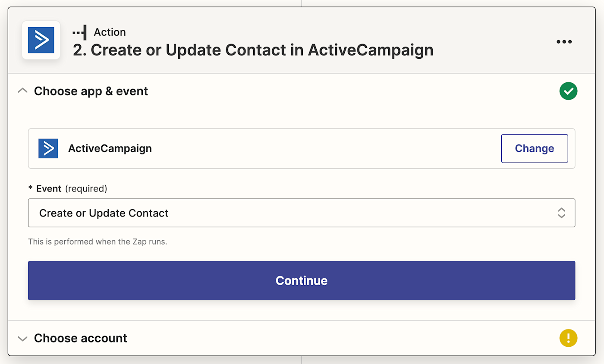
Task: Click the Choose account heading
Action: (x=81, y=338)
